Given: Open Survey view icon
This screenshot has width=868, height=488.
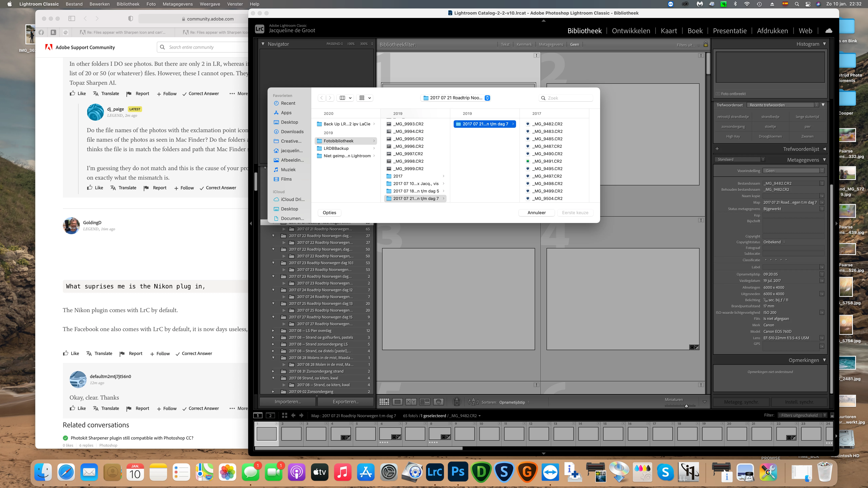Looking at the screenshot, I should [425, 402].
